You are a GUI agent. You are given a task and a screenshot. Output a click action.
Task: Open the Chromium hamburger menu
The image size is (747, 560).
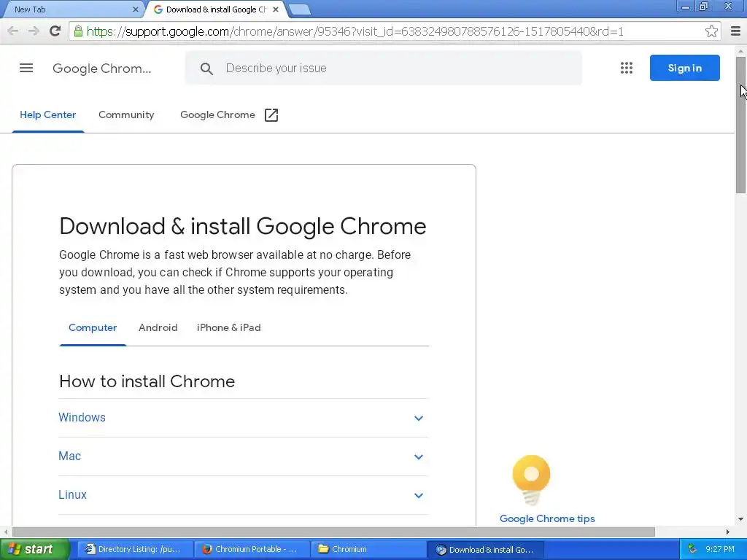tap(735, 31)
